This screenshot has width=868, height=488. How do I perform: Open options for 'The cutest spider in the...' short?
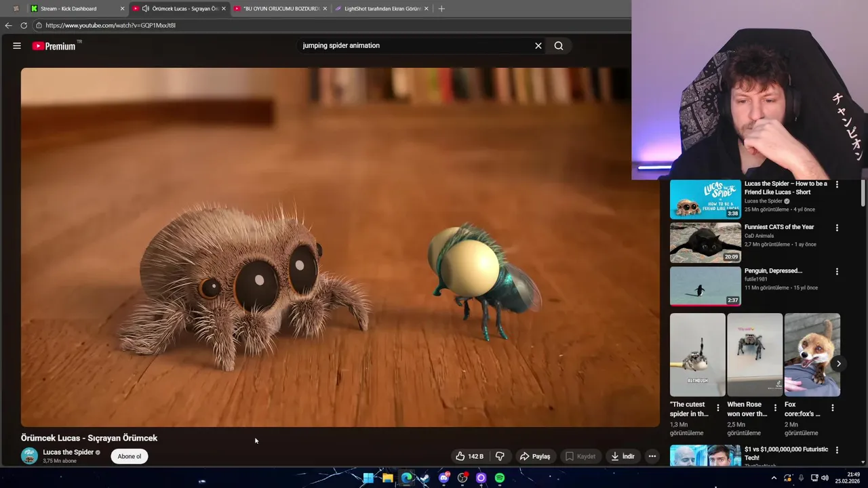pos(718,408)
